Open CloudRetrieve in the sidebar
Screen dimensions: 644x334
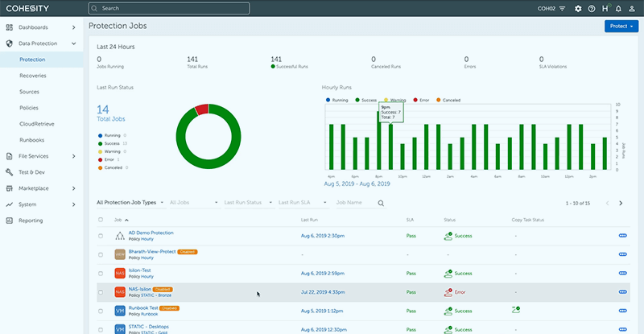pos(36,124)
